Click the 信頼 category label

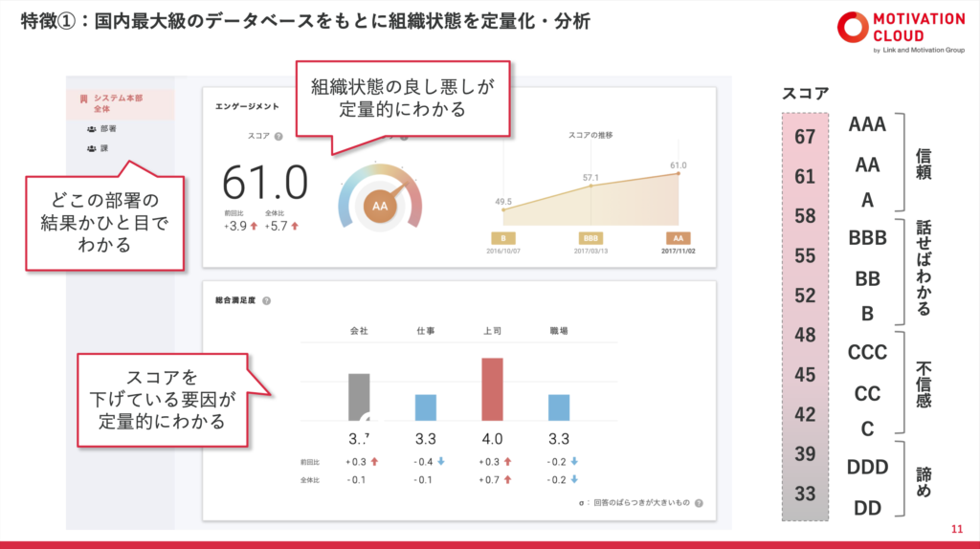(924, 164)
